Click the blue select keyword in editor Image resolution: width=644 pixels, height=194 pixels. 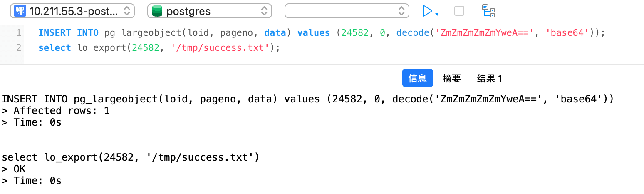tap(55, 48)
